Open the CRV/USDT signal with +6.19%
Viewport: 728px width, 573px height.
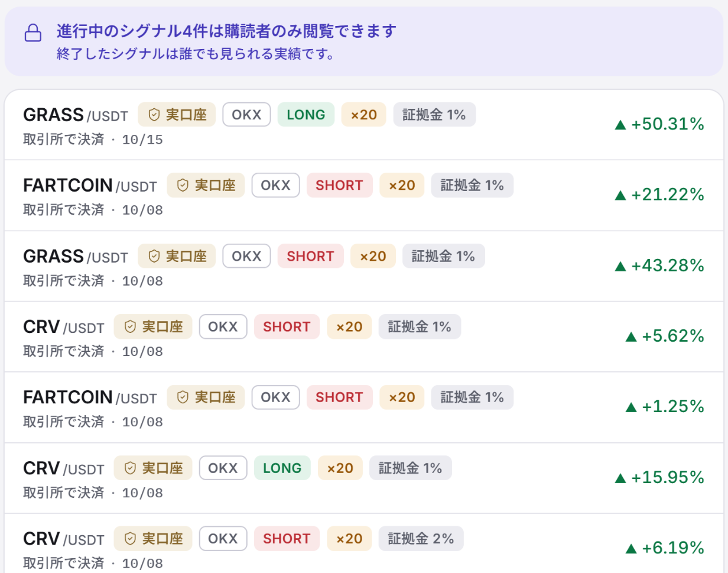(364, 543)
